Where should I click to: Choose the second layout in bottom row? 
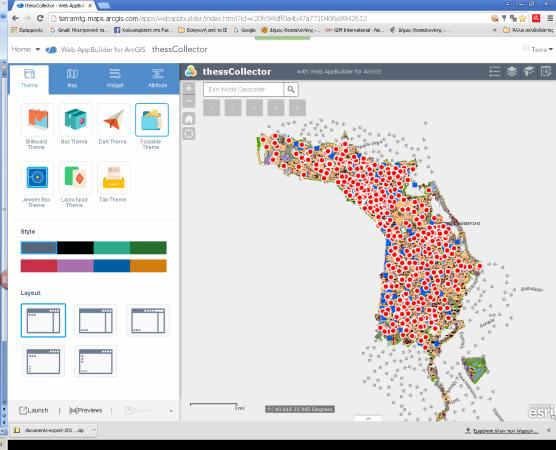point(95,361)
